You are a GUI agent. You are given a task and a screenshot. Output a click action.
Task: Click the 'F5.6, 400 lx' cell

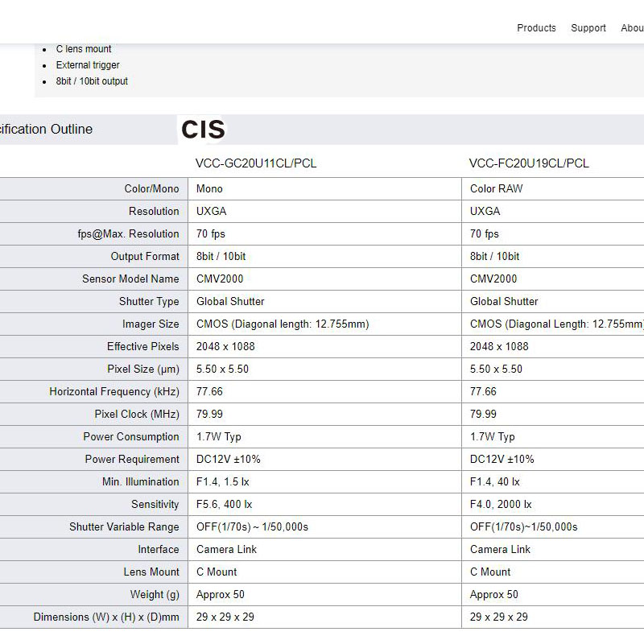point(225,505)
